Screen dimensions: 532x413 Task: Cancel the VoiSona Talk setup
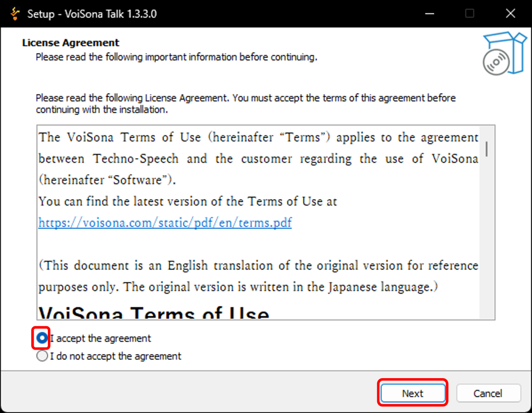click(488, 393)
